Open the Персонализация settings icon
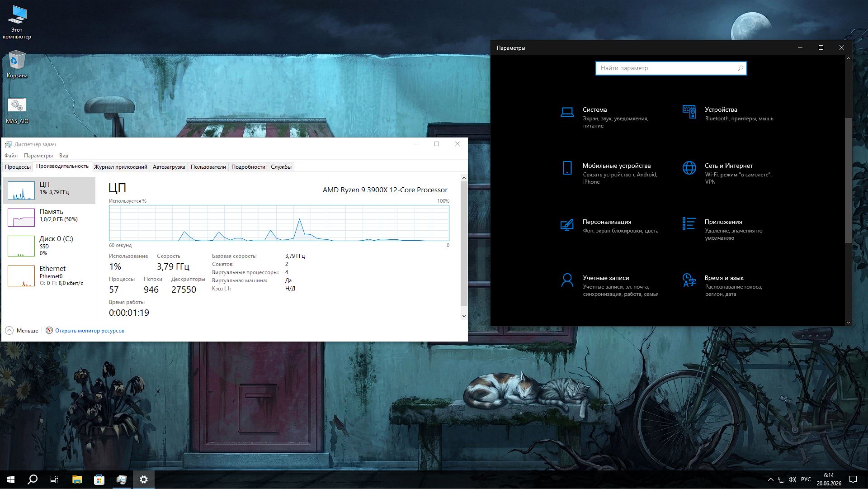Screen dimensions: 868x489 pos(567,224)
